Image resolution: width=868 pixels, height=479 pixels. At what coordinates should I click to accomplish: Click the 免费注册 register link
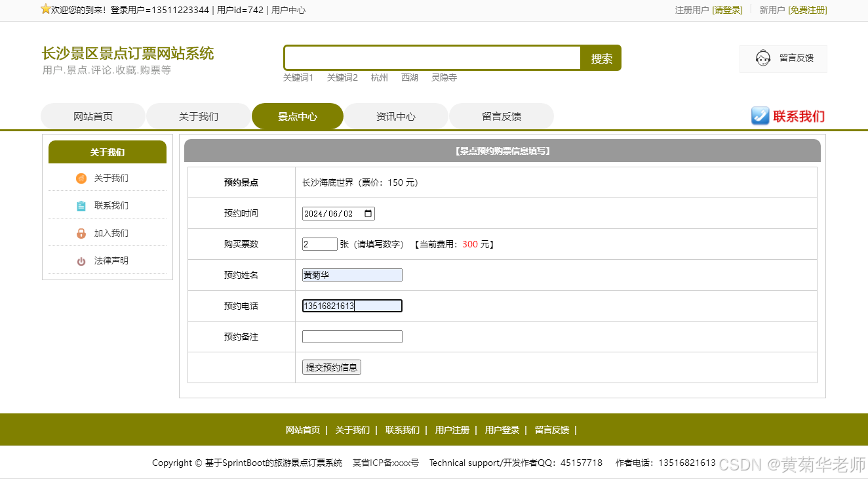808,10
